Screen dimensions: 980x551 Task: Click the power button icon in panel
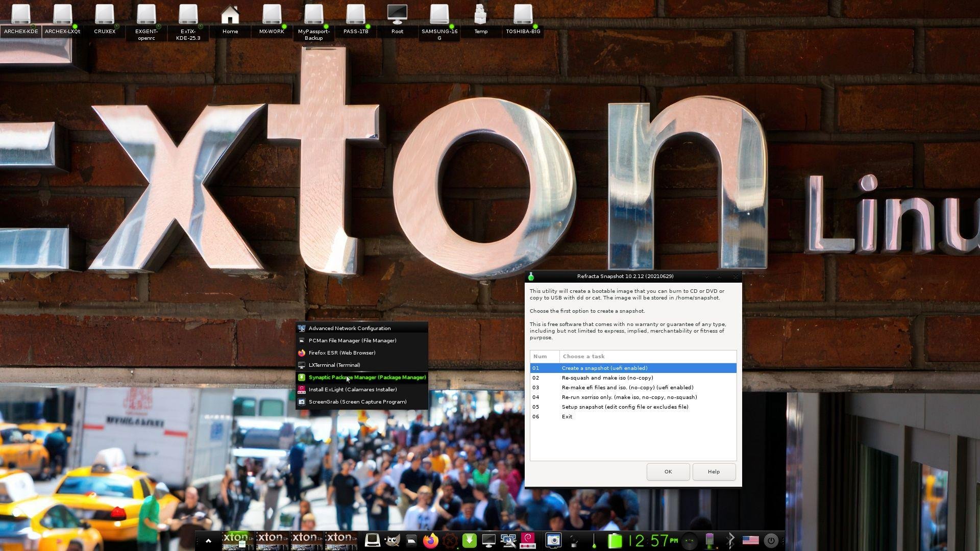click(771, 540)
